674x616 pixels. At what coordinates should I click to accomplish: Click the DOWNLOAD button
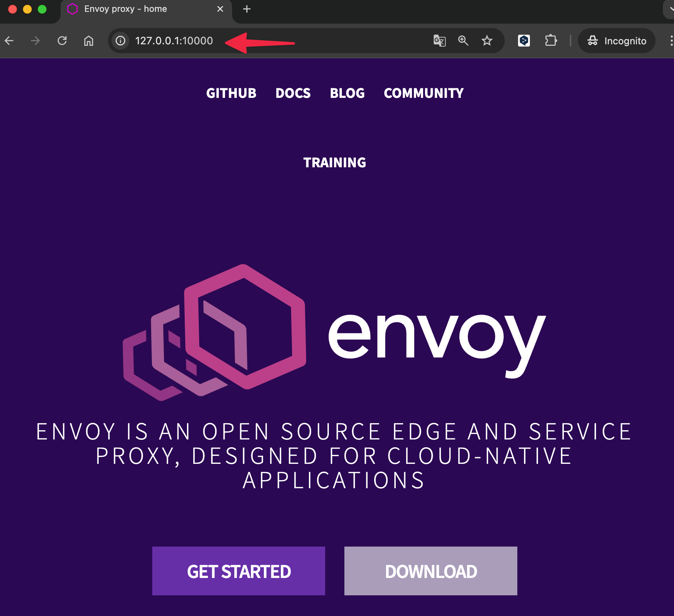[431, 571]
